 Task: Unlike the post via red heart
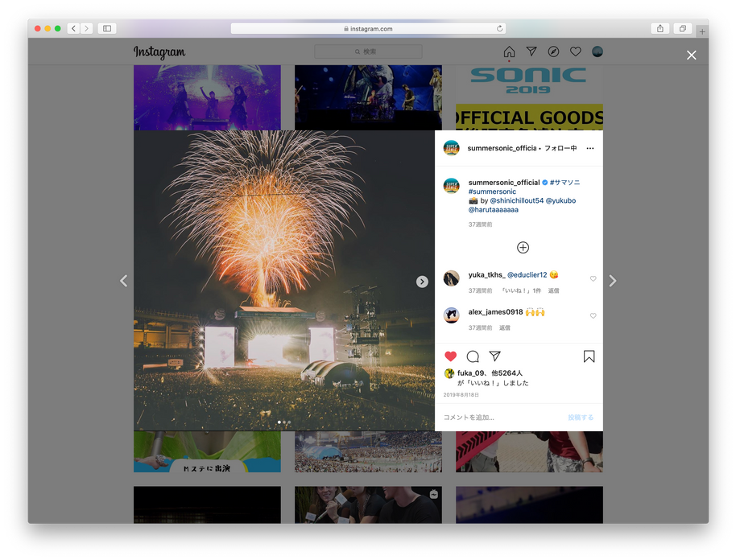point(451,356)
